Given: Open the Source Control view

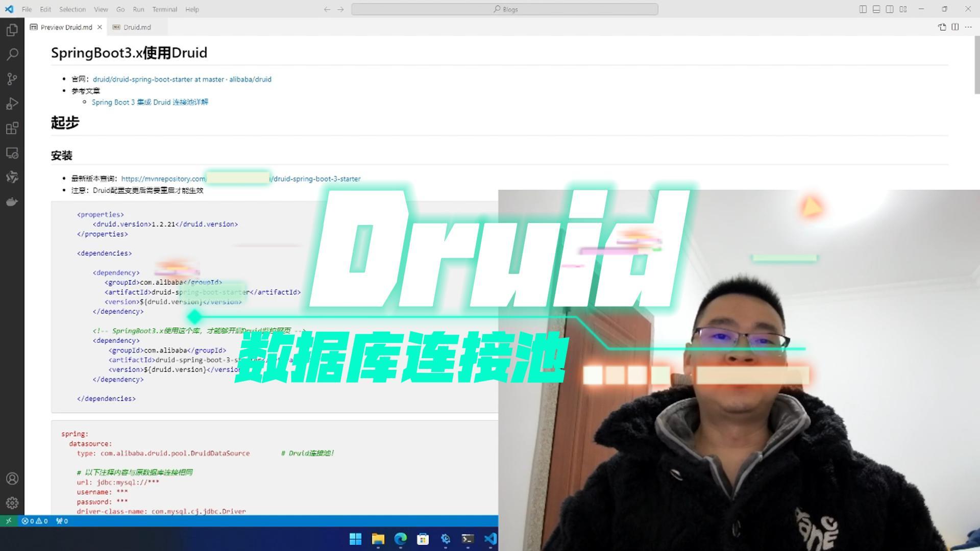Looking at the screenshot, I should (x=12, y=79).
